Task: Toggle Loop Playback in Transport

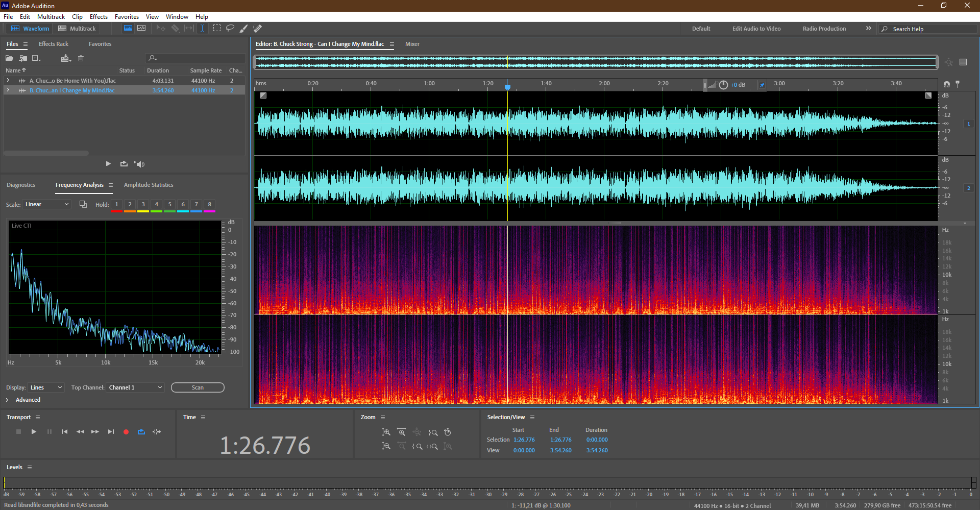Action: pyautogui.click(x=141, y=432)
